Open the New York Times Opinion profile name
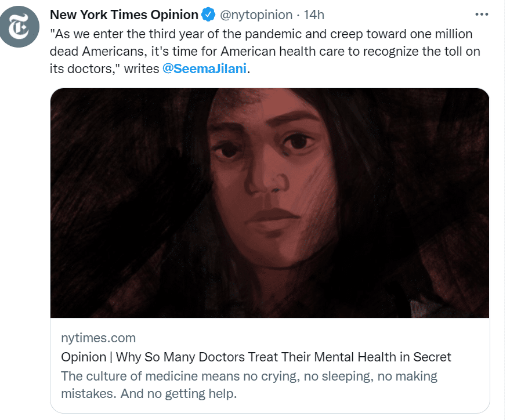Image resolution: width=521 pixels, height=420 pixels. 124,15
